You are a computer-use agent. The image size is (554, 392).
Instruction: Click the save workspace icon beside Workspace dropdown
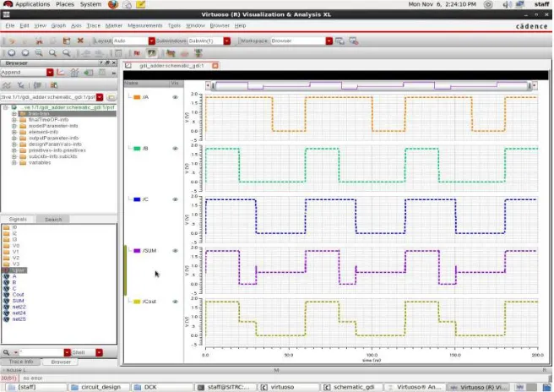click(x=339, y=41)
